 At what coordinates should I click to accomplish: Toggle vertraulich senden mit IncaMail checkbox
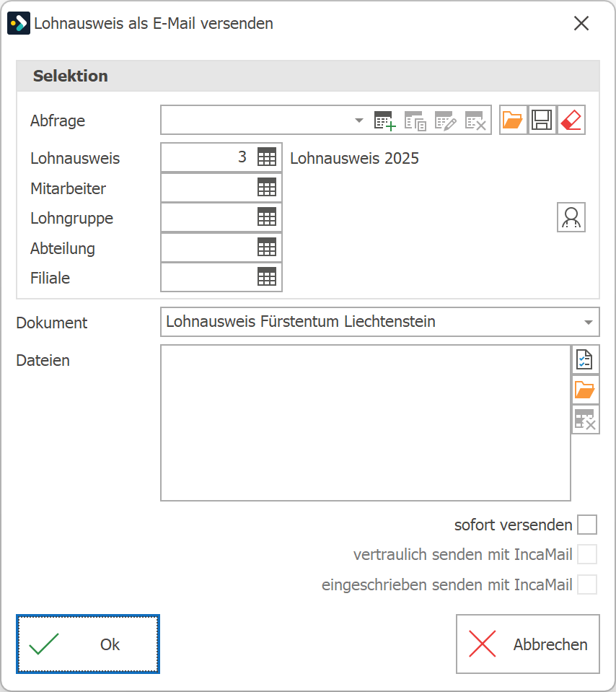point(587,554)
